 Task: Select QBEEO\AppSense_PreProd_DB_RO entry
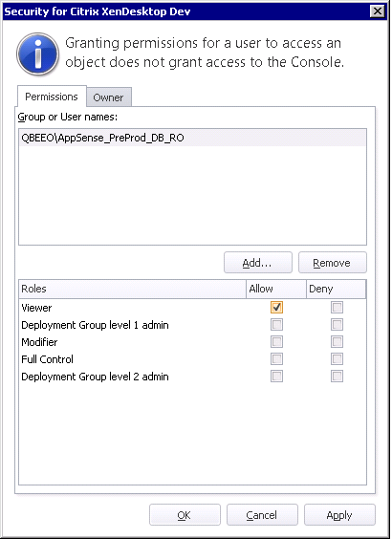pyautogui.click(x=192, y=138)
